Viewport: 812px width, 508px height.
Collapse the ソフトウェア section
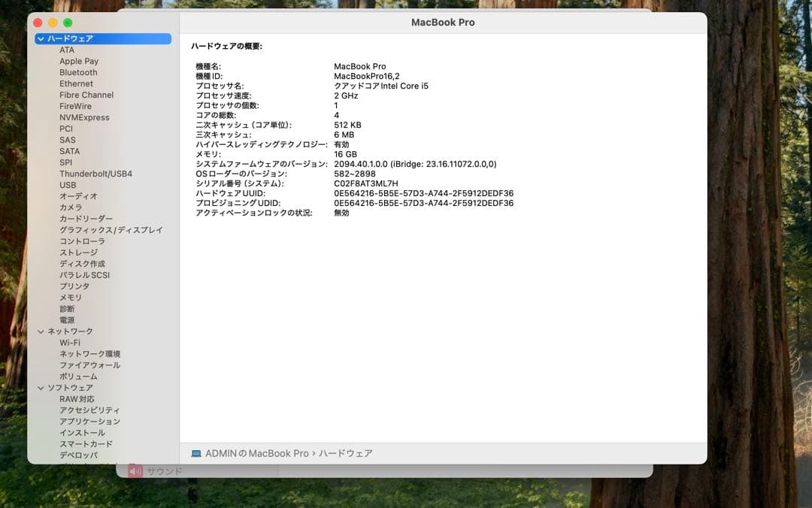[x=39, y=387]
